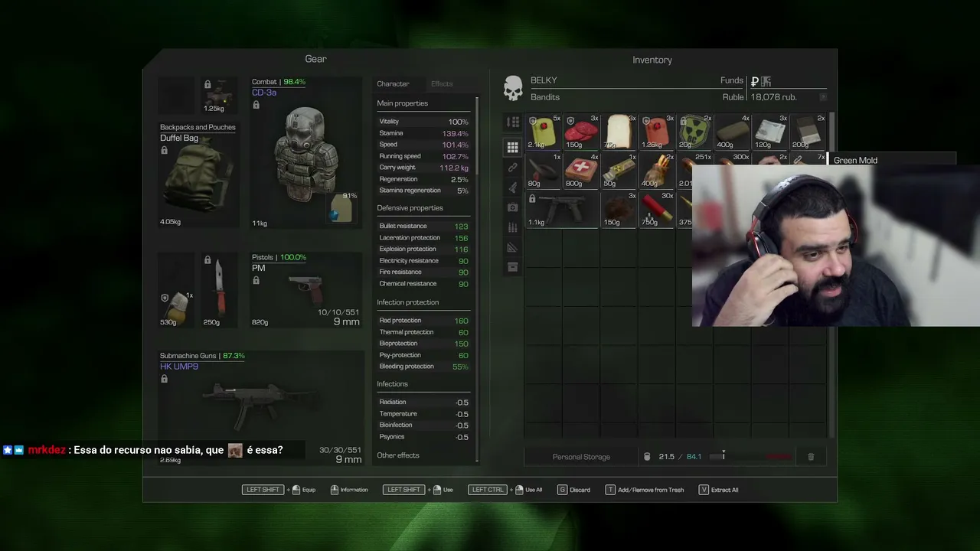Image resolution: width=980 pixels, height=551 pixels.
Task: Click the Defensive properties header
Action: pos(410,208)
